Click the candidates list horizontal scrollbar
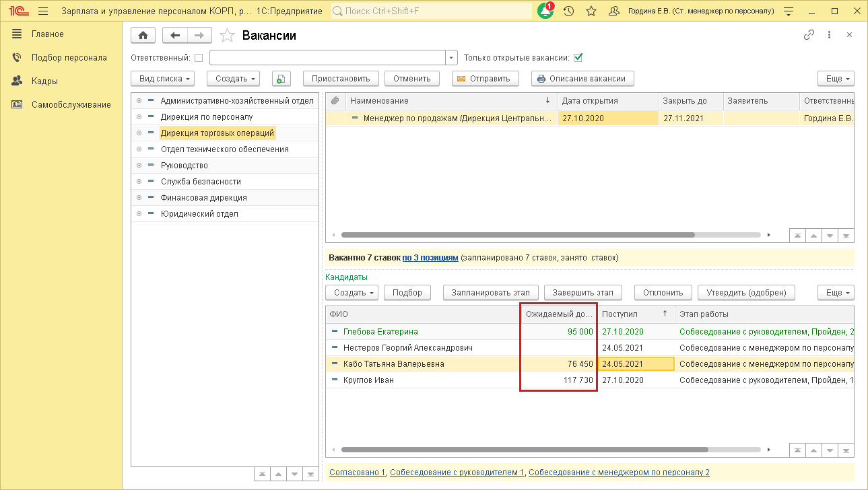This screenshot has width=868, height=490. point(524,450)
